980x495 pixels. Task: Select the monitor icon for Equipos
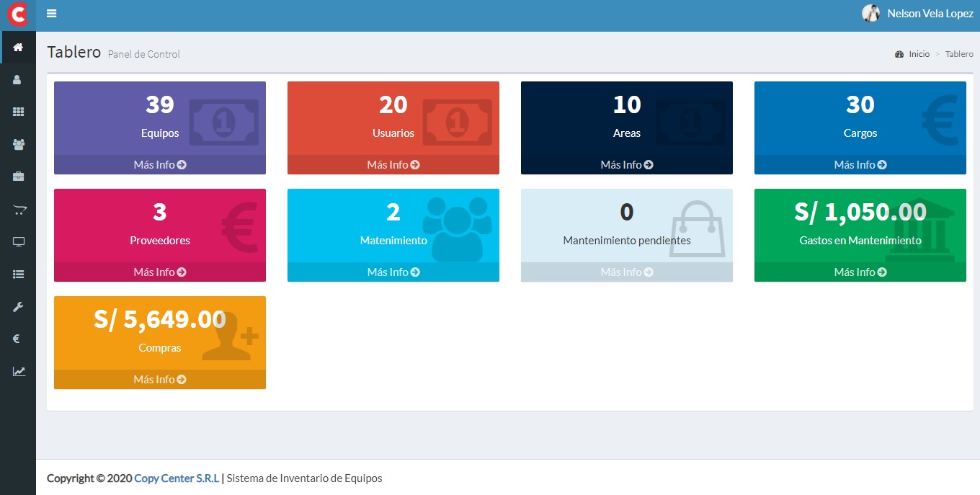17,241
